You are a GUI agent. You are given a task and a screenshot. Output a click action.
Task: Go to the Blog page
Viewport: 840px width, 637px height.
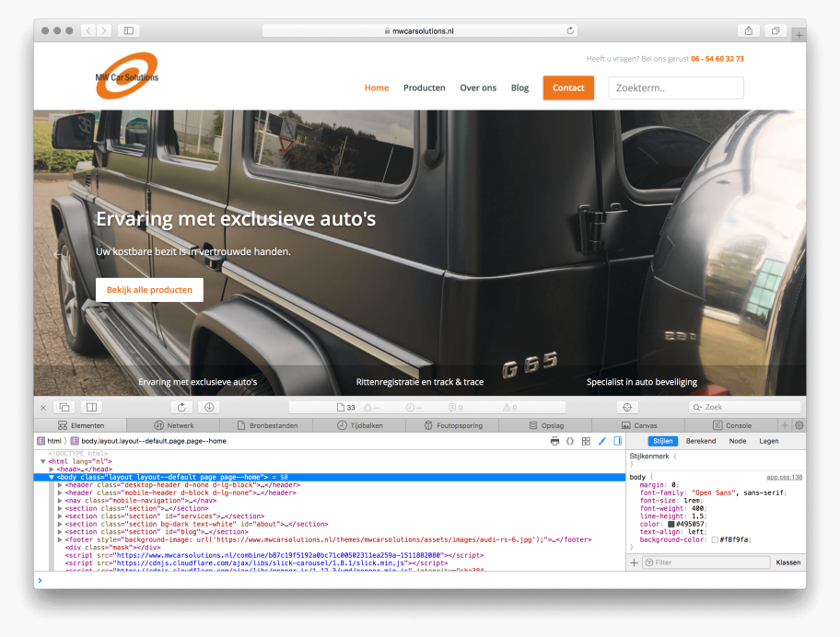(519, 87)
